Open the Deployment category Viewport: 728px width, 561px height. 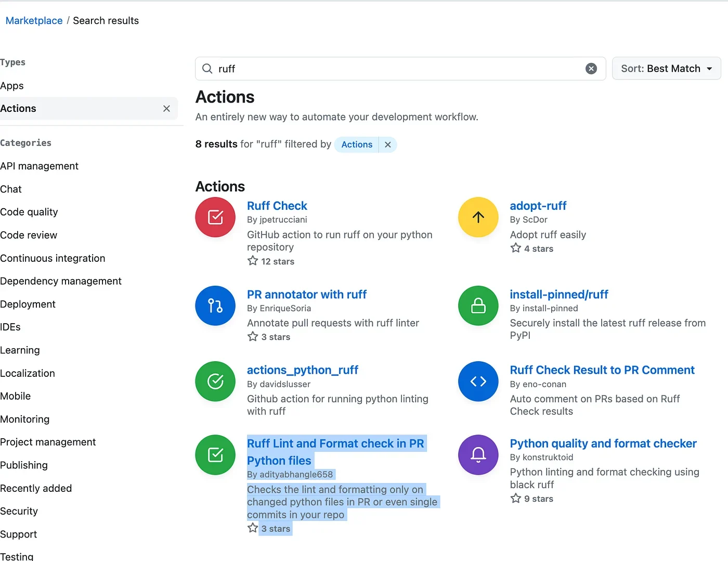[28, 304]
